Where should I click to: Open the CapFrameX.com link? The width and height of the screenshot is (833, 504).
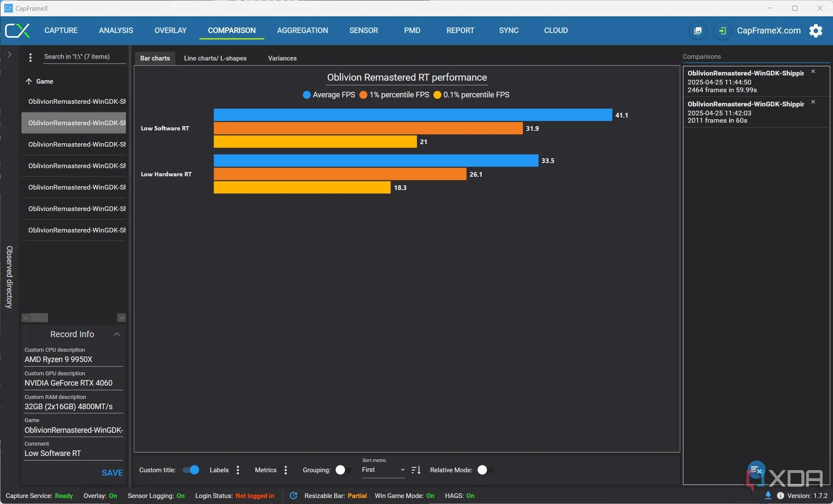coord(768,30)
